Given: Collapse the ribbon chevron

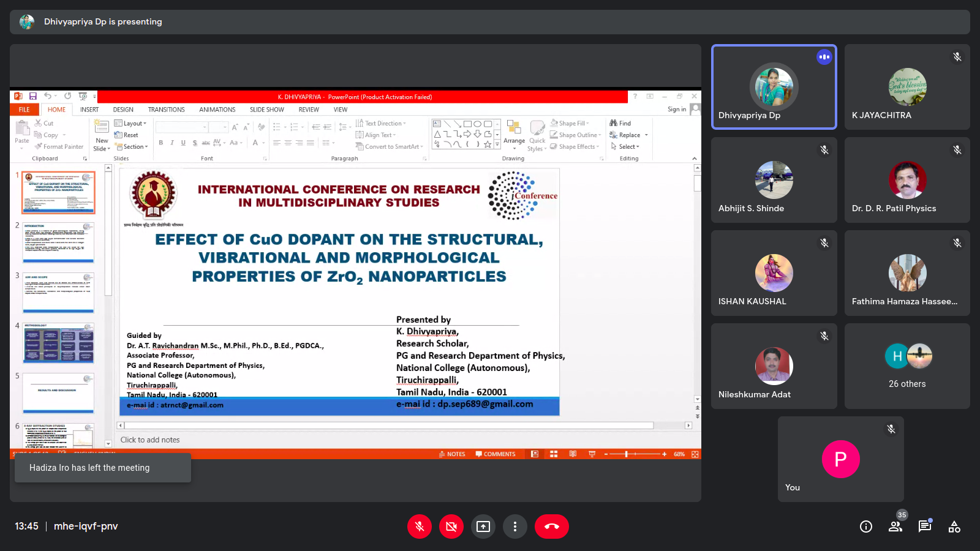Looking at the screenshot, I should 695,159.
